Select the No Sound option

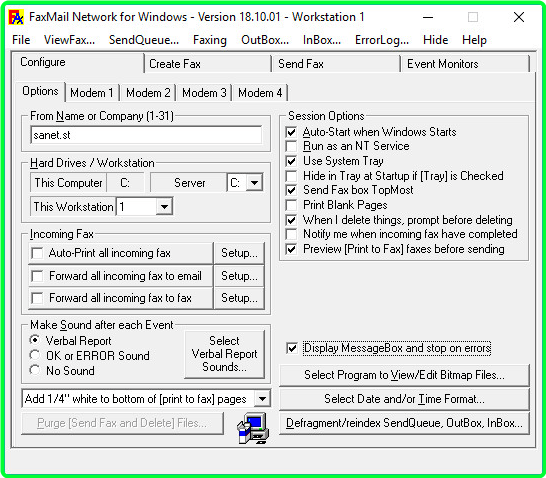pos(35,370)
